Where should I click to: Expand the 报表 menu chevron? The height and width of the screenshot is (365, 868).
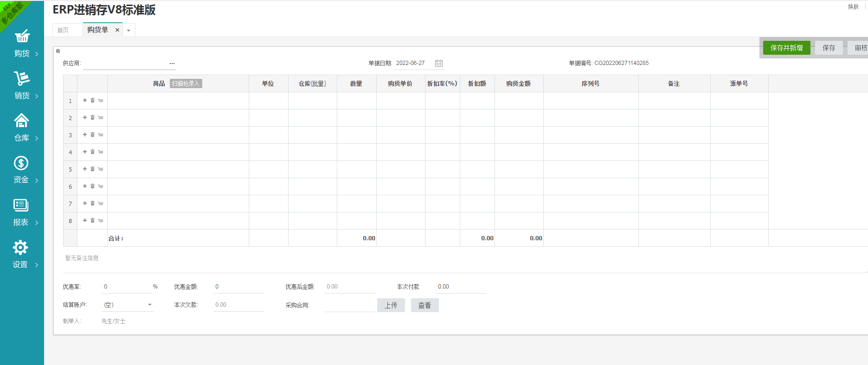pyautogui.click(x=37, y=223)
